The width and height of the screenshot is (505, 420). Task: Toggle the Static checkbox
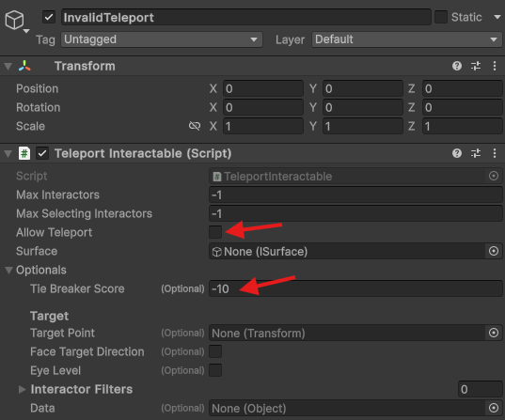tap(441, 17)
